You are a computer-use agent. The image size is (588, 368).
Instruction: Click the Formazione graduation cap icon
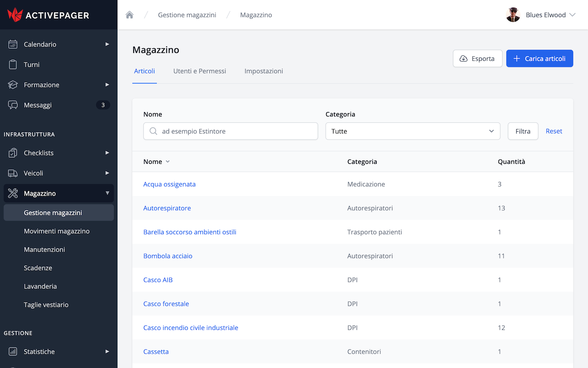[13, 85]
